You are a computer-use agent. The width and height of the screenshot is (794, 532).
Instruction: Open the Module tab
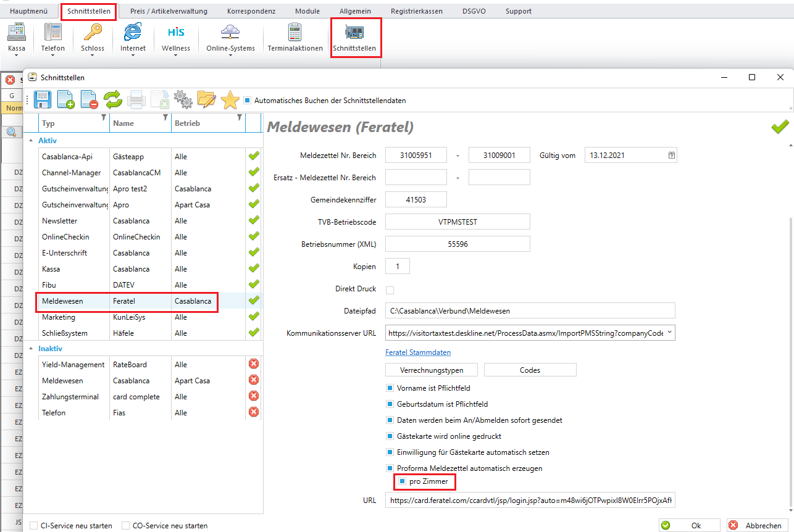[x=307, y=11]
